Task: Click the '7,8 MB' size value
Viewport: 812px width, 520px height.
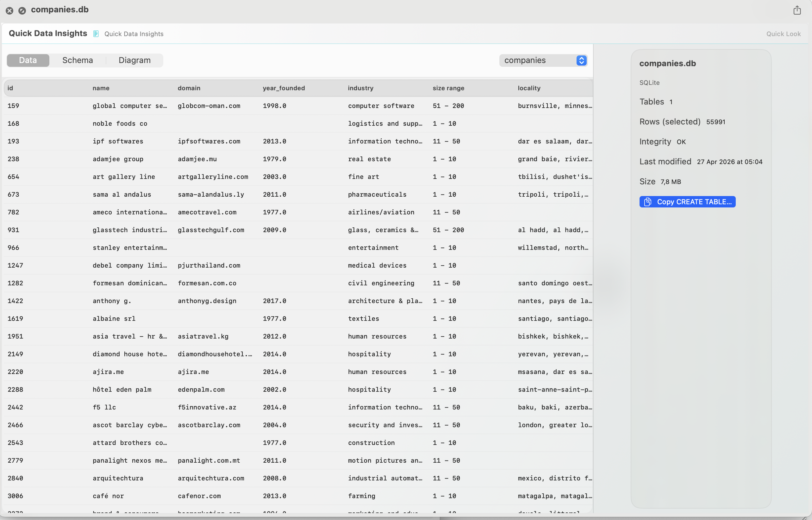Action: (x=671, y=182)
